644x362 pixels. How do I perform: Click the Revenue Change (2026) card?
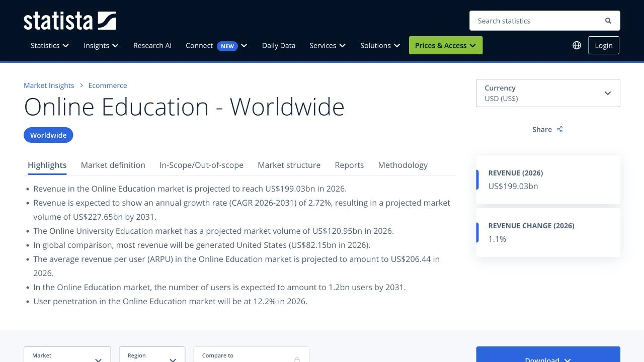[x=548, y=232]
